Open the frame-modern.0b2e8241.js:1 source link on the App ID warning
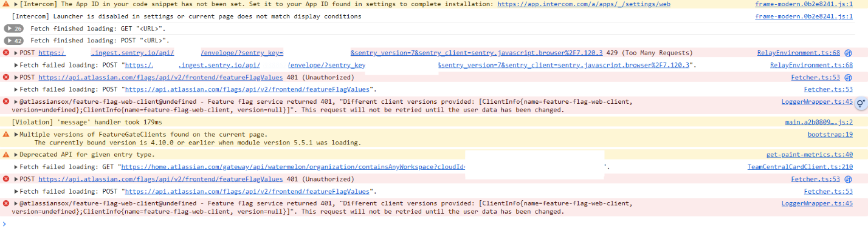 tap(804, 4)
